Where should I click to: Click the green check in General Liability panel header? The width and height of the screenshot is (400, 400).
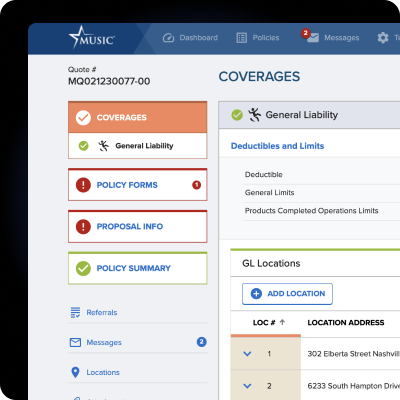coord(237,115)
